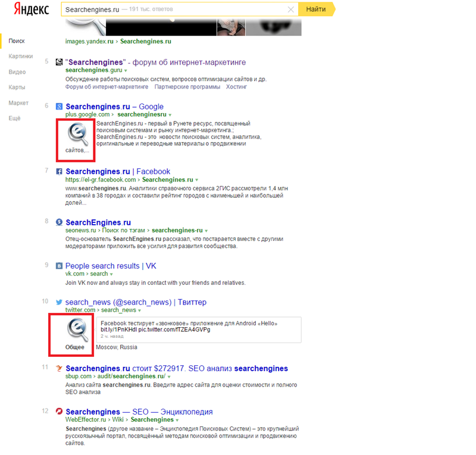Click the searchengines.guru green URL
476x455 pixels.
94,70
